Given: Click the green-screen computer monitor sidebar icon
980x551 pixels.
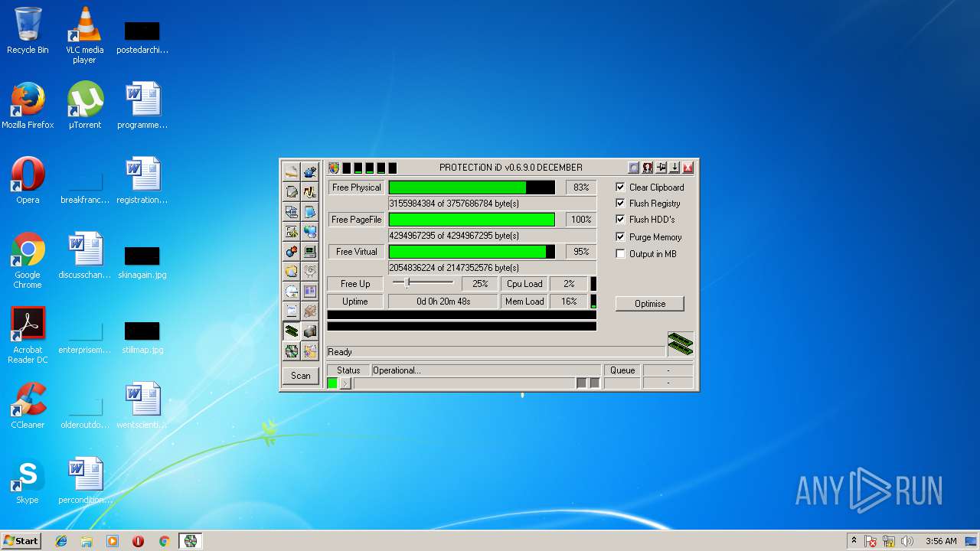Looking at the screenshot, I should [310, 251].
